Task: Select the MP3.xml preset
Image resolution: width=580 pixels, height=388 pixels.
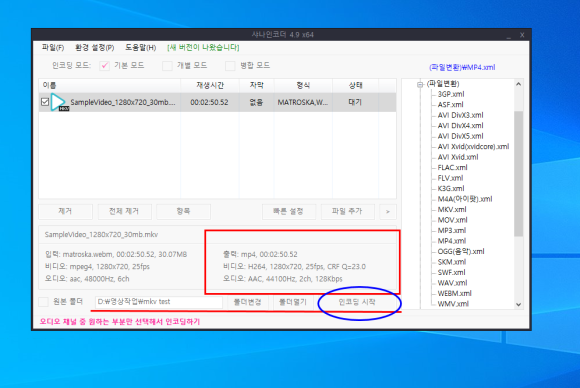Action: point(451,230)
